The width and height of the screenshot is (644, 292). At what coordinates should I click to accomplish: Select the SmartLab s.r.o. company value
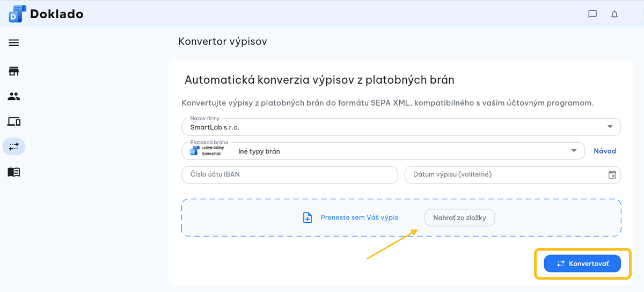pyautogui.click(x=215, y=127)
